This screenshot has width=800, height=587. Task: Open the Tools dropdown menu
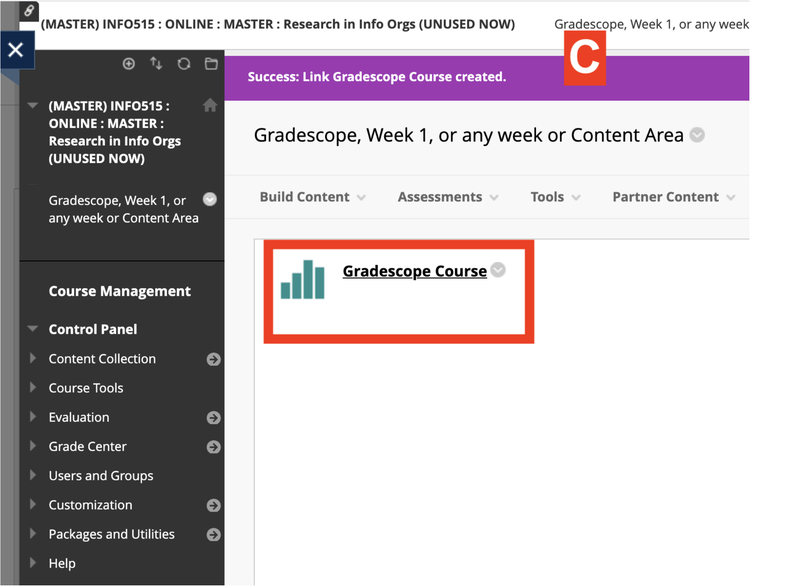[555, 197]
